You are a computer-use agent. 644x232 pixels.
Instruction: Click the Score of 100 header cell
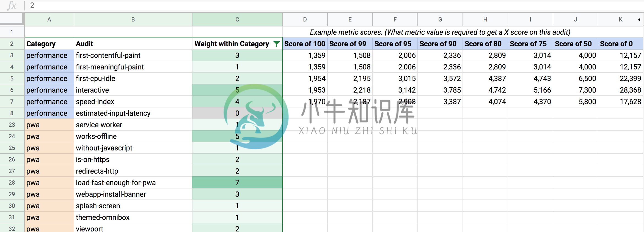(x=305, y=44)
